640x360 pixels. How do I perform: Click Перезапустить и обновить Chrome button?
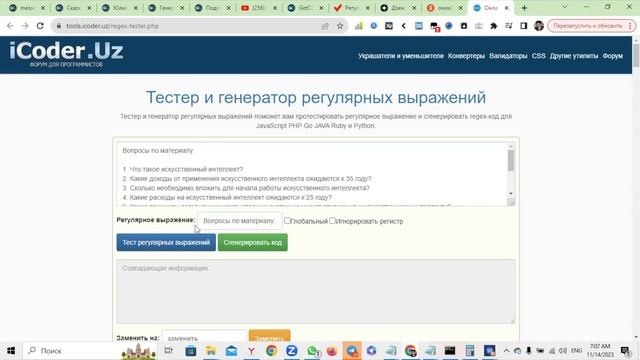(x=591, y=26)
